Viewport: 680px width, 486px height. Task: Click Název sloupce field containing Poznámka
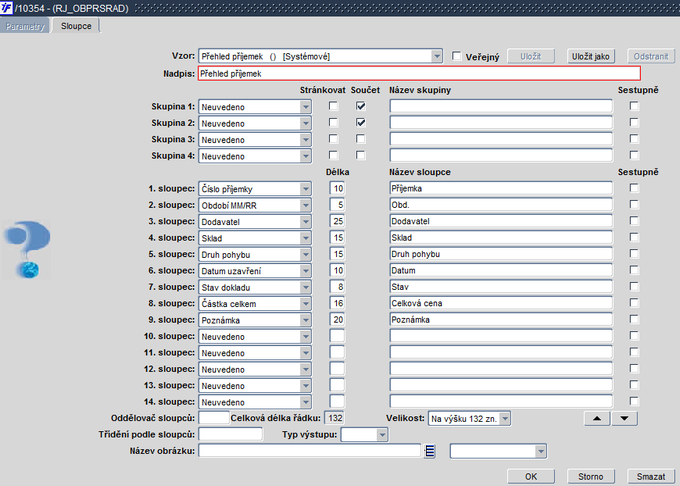tap(501, 320)
